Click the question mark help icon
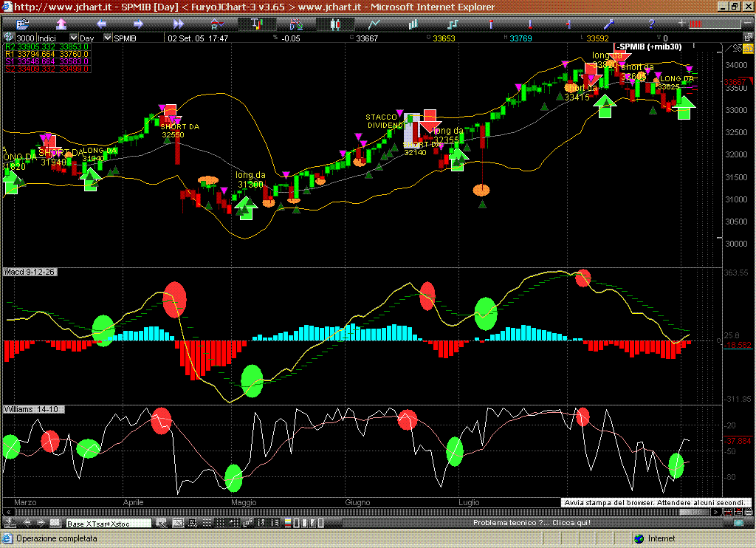Image resolution: width=756 pixels, height=548 pixels. (x=651, y=24)
